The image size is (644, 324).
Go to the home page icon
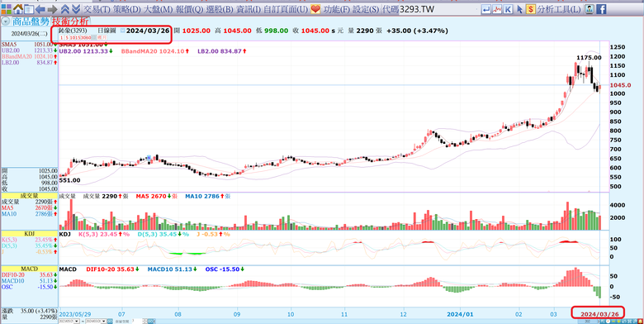pyautogui.click(x=17, y=8)
